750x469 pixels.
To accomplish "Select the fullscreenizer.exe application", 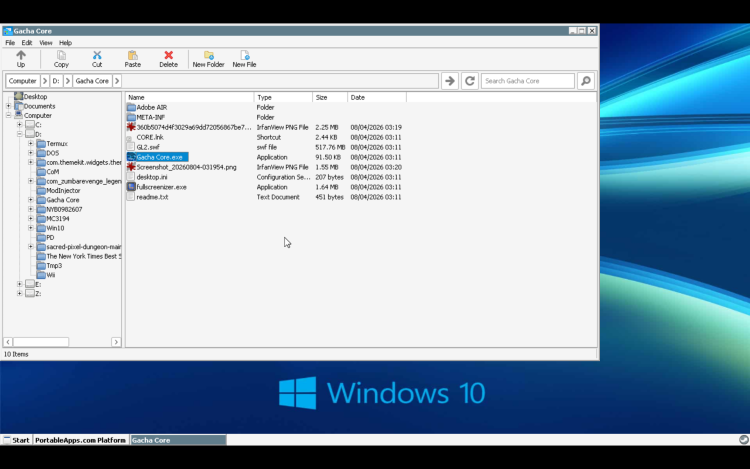I will pyautogui.click(x=157, y=187).
